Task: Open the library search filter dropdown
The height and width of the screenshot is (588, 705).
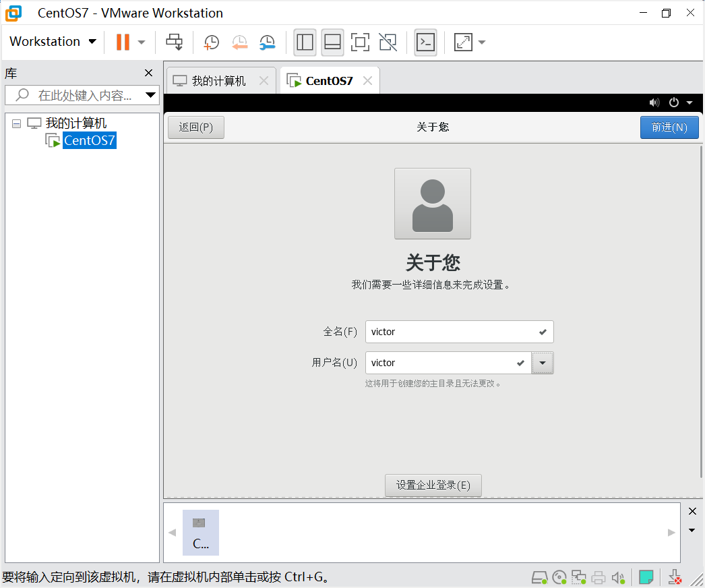Action: pyautogui.click(x=150, y=95)
